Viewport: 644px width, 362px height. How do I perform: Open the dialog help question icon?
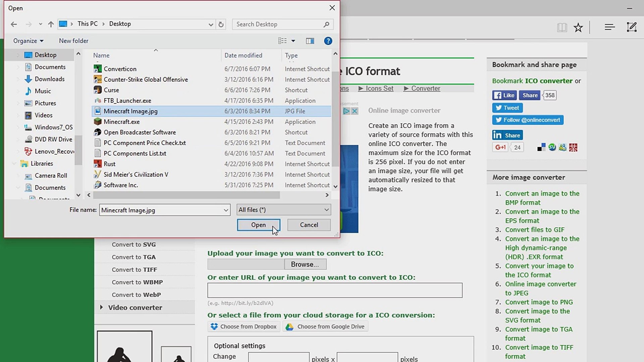click(328, 41)
